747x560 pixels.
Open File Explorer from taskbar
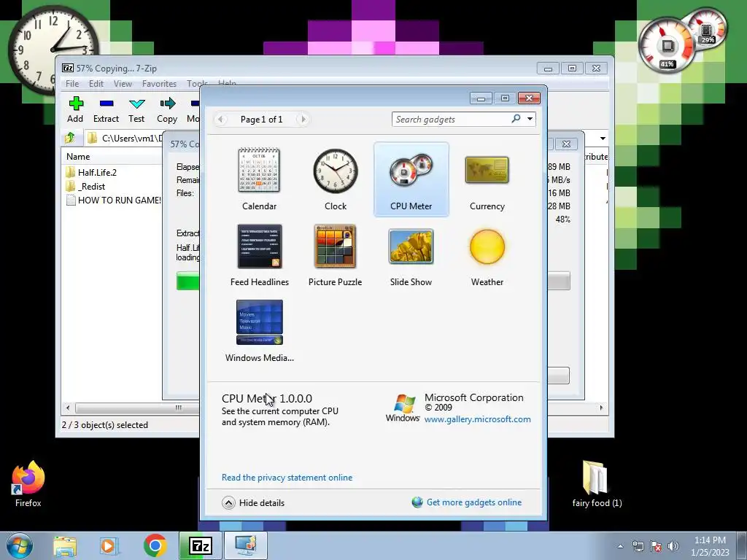tap(65, 545)
